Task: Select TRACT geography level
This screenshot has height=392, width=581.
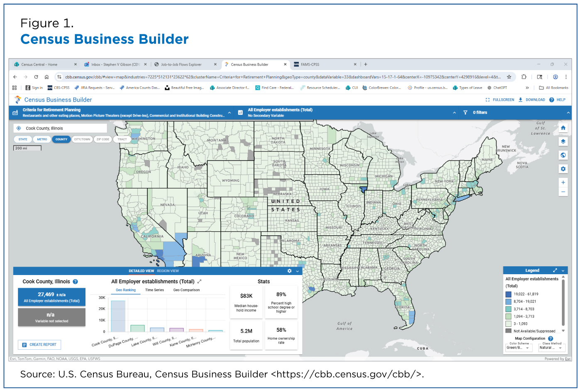Action: 122,139
